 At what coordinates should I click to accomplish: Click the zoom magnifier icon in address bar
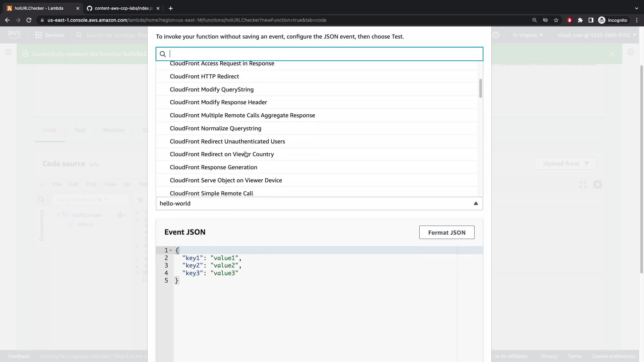coord(534,20)
